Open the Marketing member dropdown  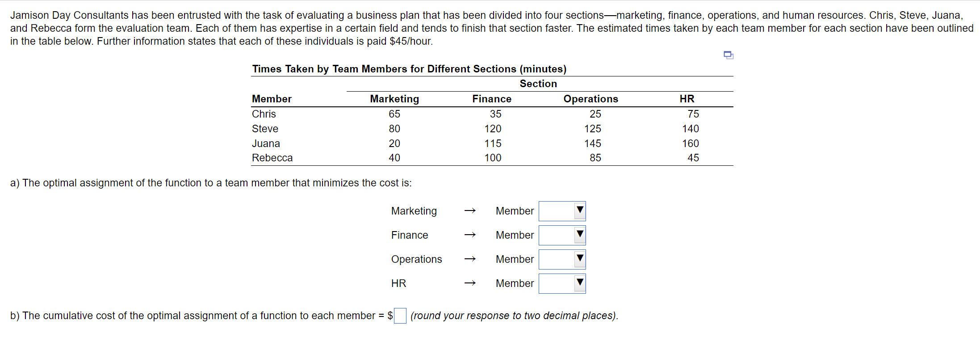tap(562, 211)
